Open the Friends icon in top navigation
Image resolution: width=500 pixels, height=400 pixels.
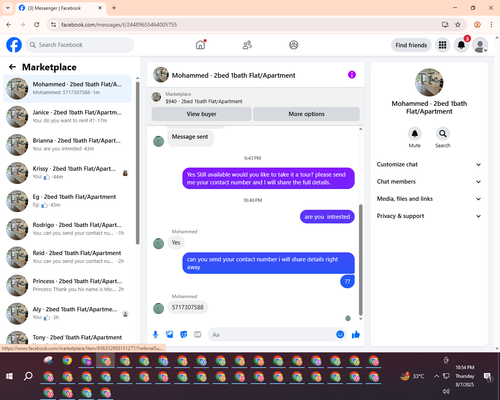click(x=247, y=45)
